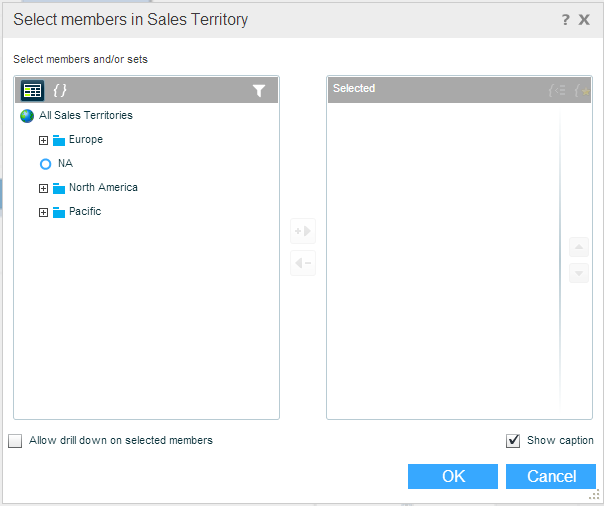Switch to the members table view icon
Image resolution: width=604 pixels, height=506 pixels.
[32, 90]
